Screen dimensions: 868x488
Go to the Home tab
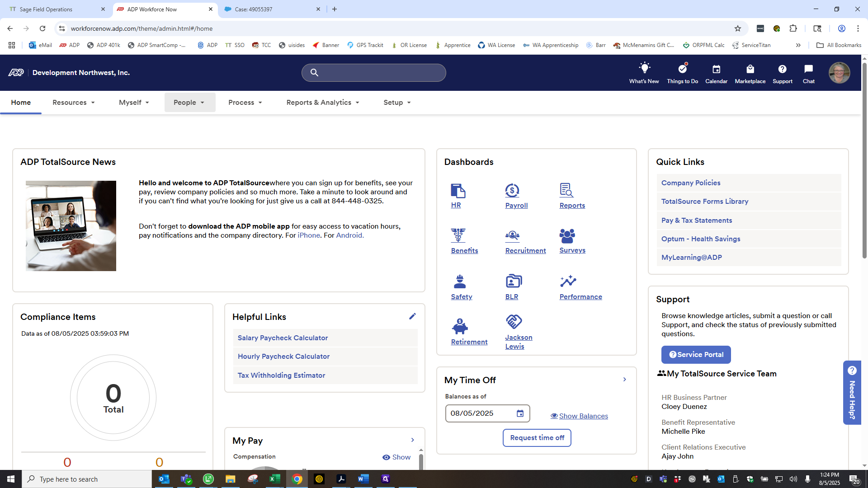(21, 103)
